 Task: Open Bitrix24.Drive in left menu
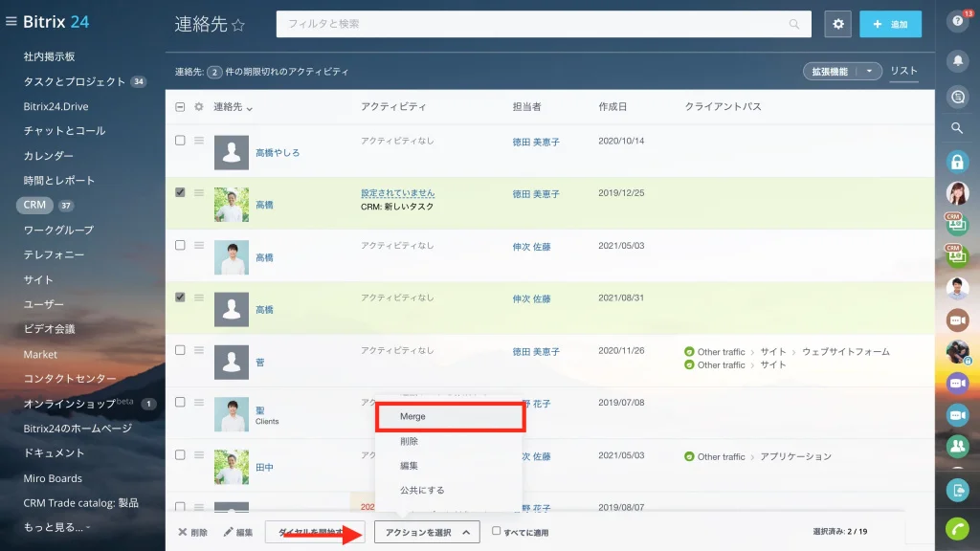[56, 106]
